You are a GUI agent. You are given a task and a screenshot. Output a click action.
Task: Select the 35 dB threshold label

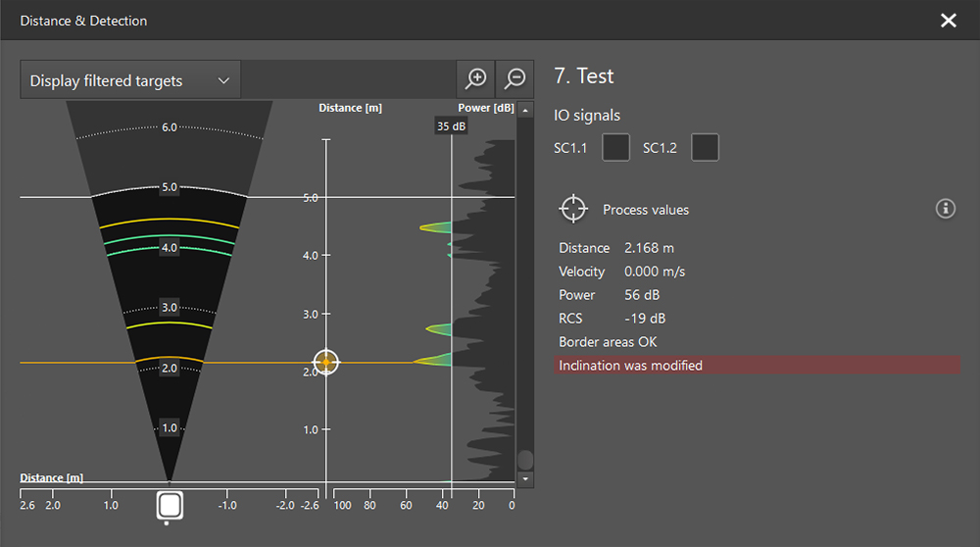coord(451,126)
